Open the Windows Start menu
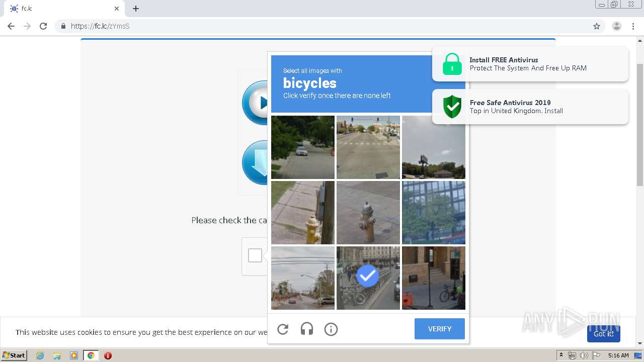The image size is (644, 362). [14, 355]
